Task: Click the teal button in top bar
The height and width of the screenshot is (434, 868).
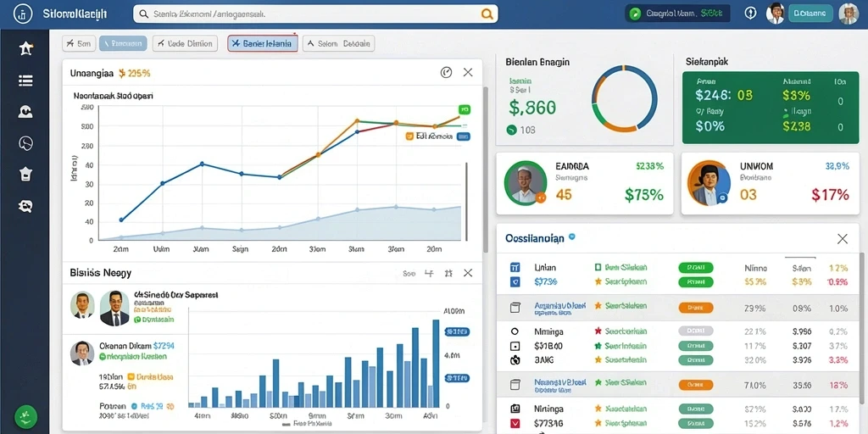Action: [810, 14]
